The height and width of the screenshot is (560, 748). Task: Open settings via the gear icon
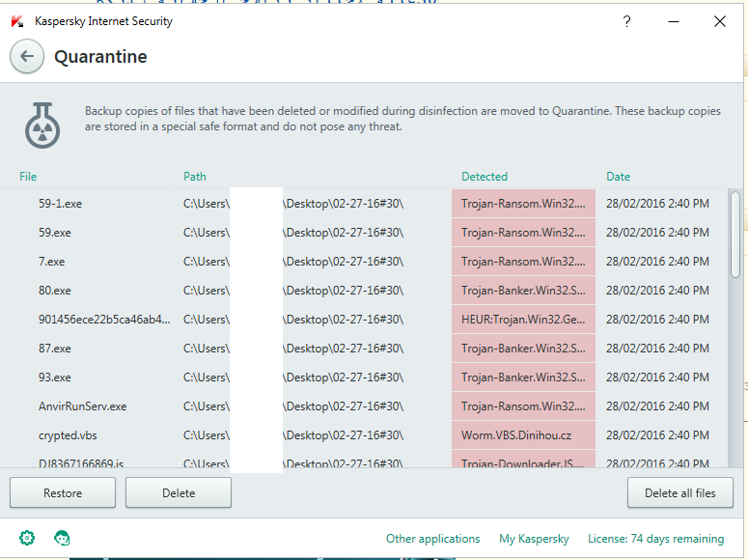pos(27,538)
